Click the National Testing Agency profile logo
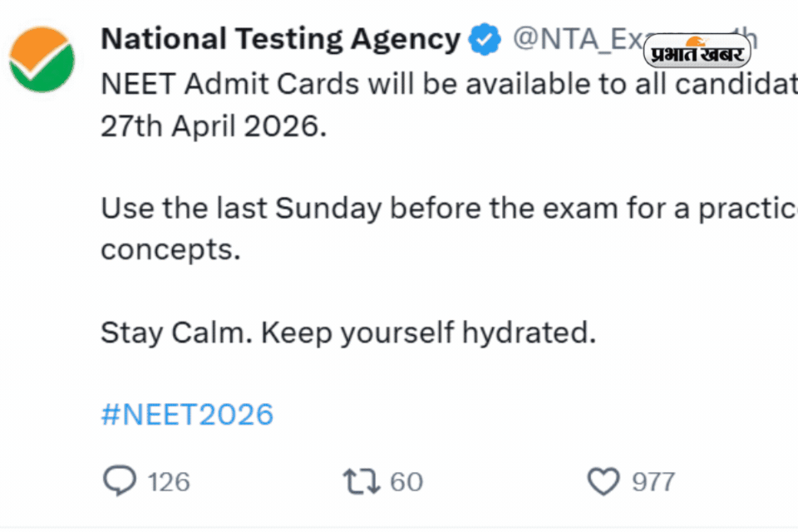This screenshot has height=532, width=798. 42,58
